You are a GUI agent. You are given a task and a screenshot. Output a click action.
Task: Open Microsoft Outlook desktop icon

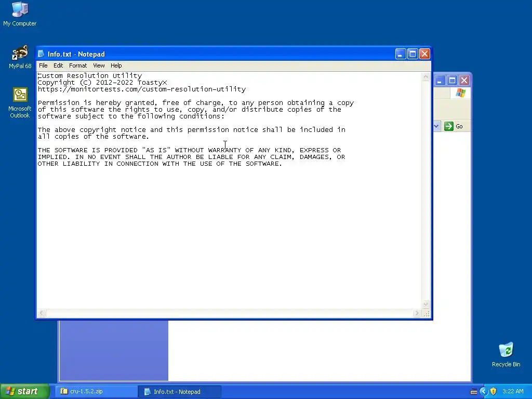(x=20, y=103)
